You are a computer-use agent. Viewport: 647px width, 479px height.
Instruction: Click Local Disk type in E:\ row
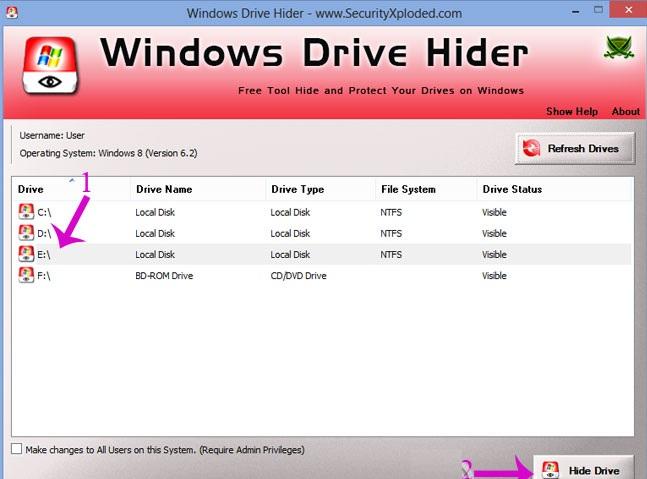pos(290,255)
